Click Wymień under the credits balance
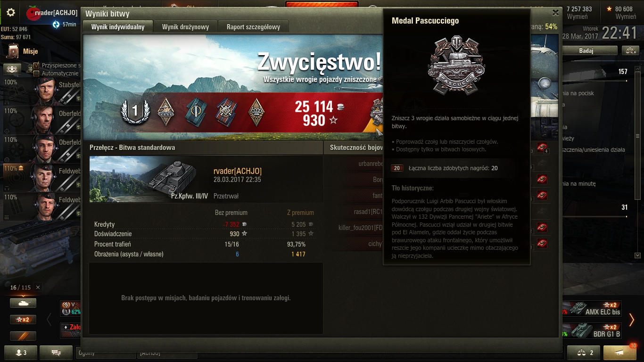 [x=578, y=16]
